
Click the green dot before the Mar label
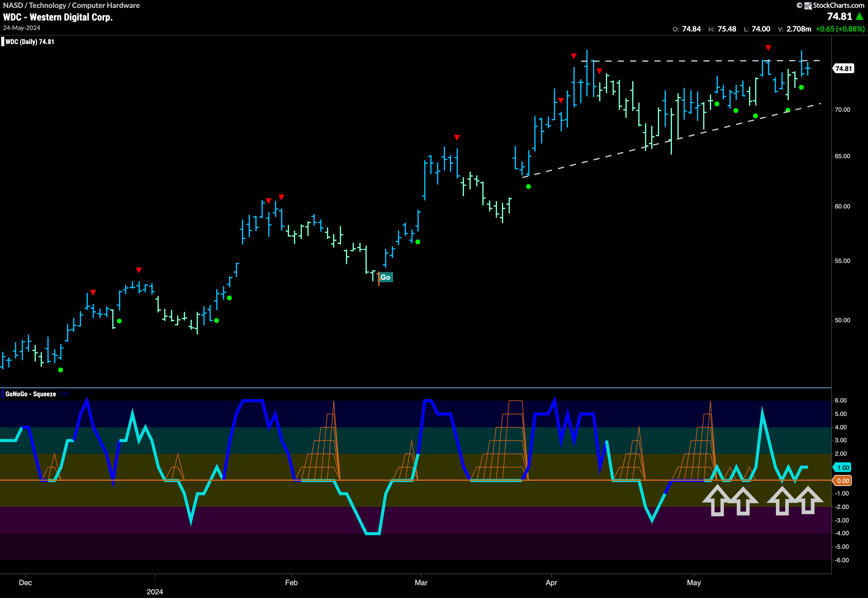tap(418, 242)
